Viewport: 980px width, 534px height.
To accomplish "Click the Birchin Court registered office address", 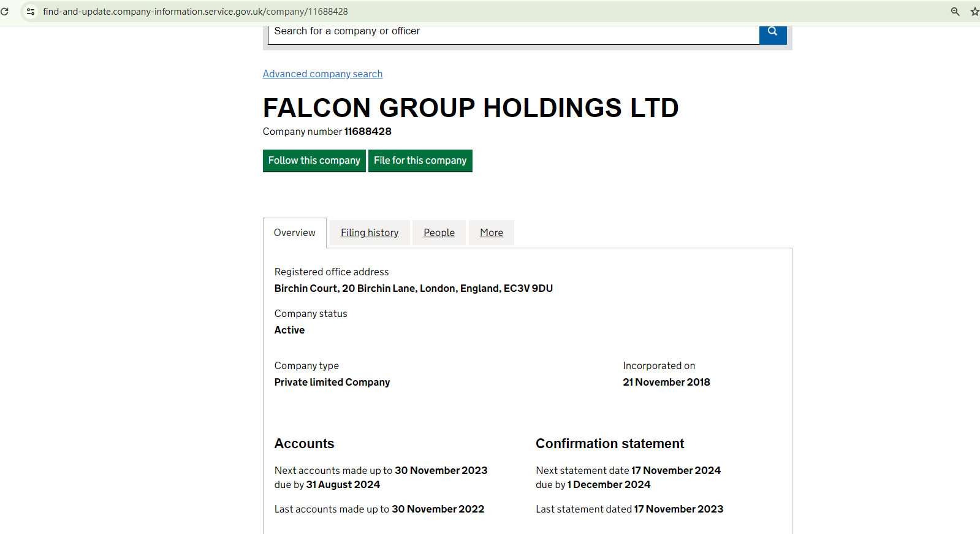I will point(413,289).
